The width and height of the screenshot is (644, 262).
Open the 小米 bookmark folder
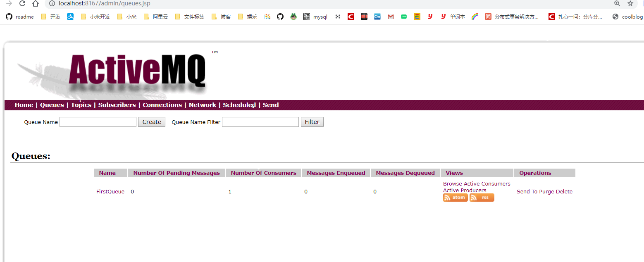(127, 17)
